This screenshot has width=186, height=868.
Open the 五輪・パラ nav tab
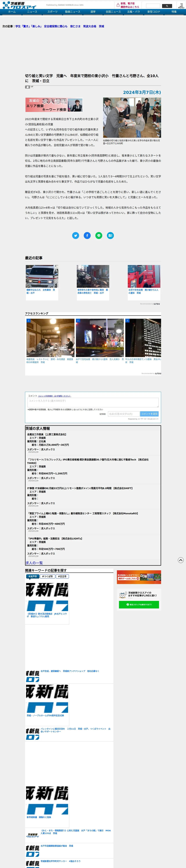click(133, 12)
